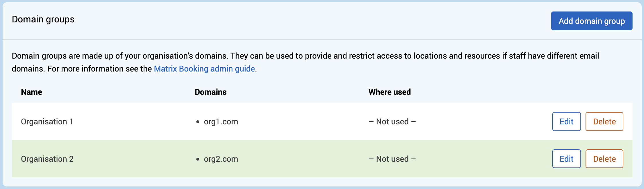
Task: Edit the Organisation 1 domain group
Action: click(x=566, y=122)
